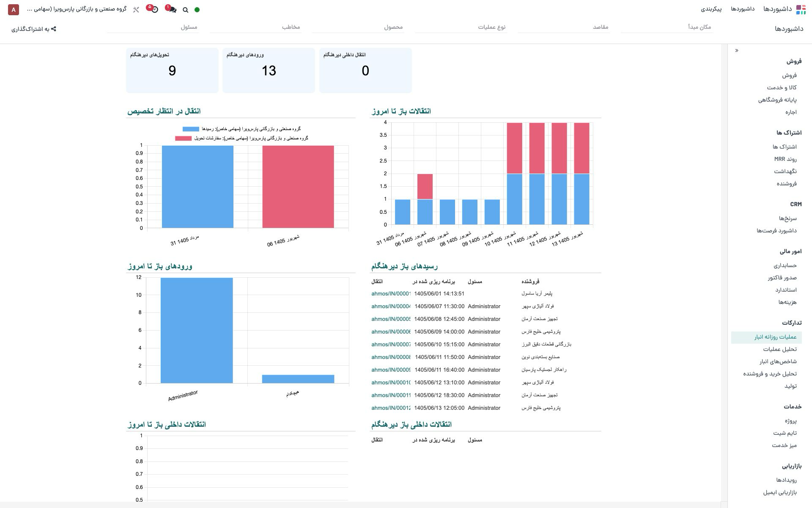Select صدور فاکتور dashboard
Viewport: 812px width, 508px height.
782,278
